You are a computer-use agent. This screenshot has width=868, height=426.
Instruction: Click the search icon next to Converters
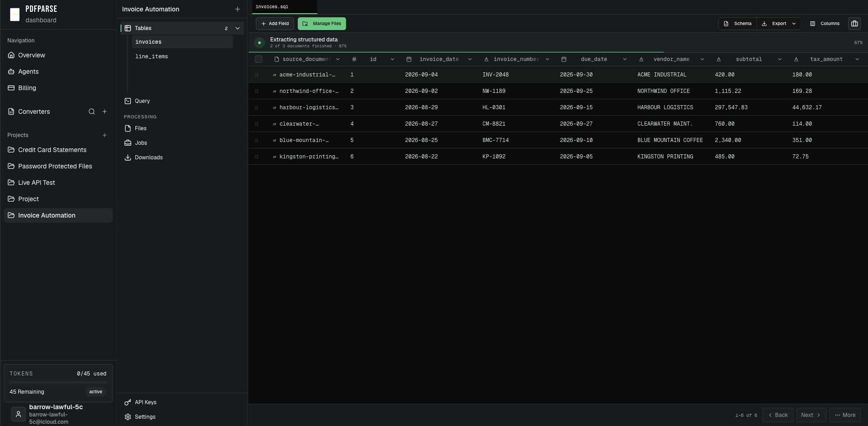[x=92, y=112]
